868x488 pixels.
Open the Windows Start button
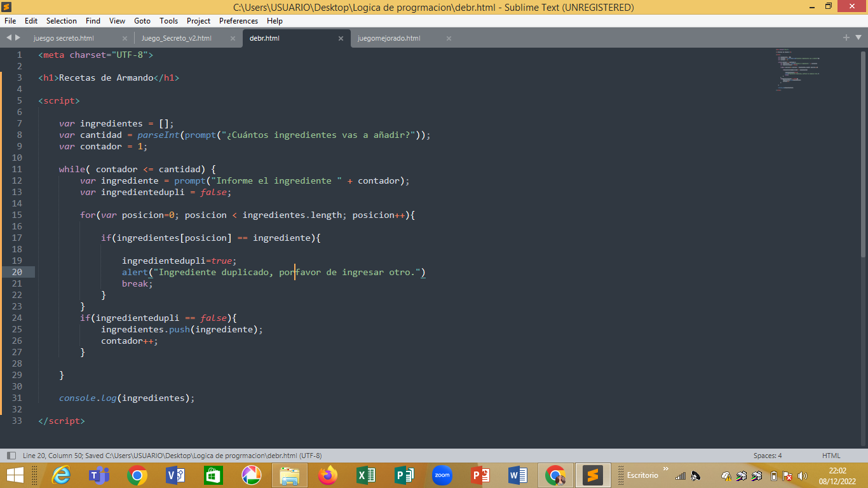click(x=15, y=475)
